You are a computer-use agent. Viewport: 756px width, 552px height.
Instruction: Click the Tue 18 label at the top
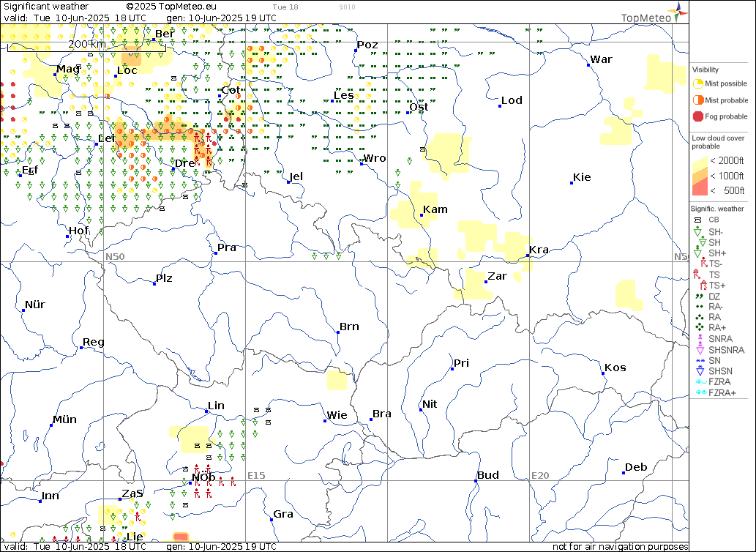285,7
